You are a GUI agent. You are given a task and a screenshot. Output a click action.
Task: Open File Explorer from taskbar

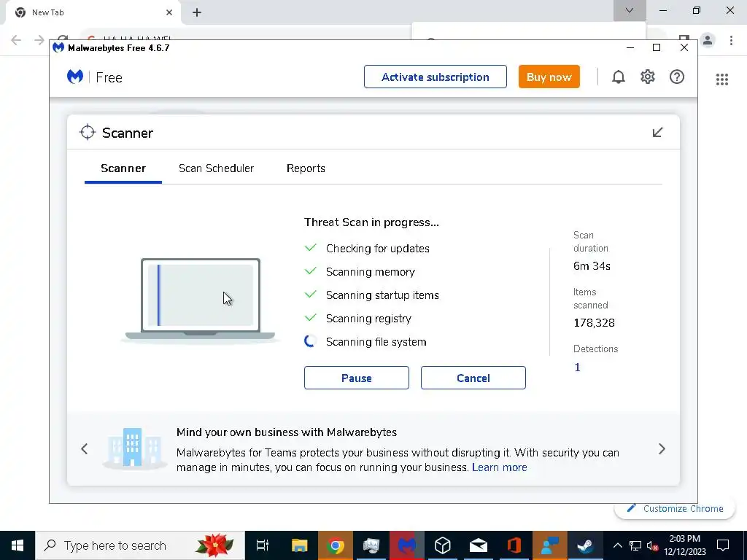pos(299,545)
